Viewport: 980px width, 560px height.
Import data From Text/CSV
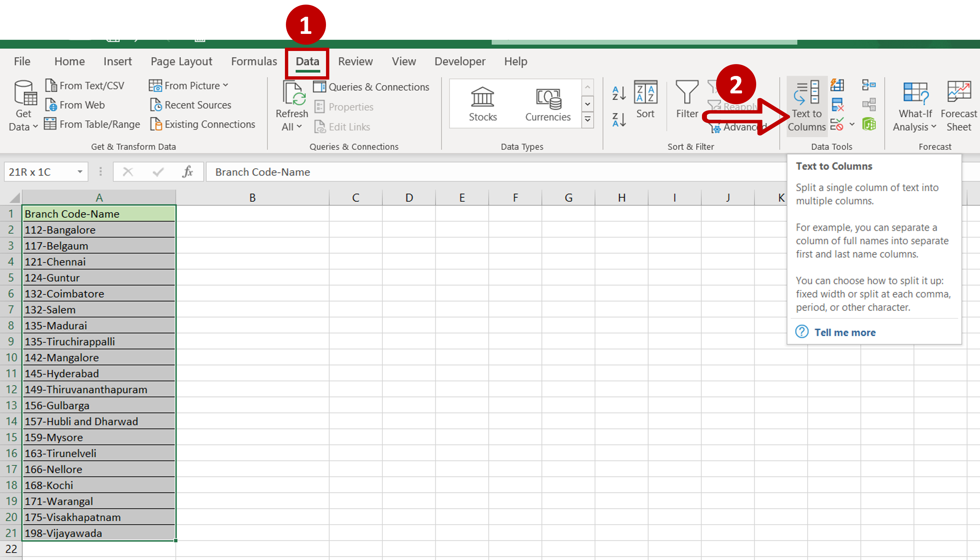tap(84, 85)
